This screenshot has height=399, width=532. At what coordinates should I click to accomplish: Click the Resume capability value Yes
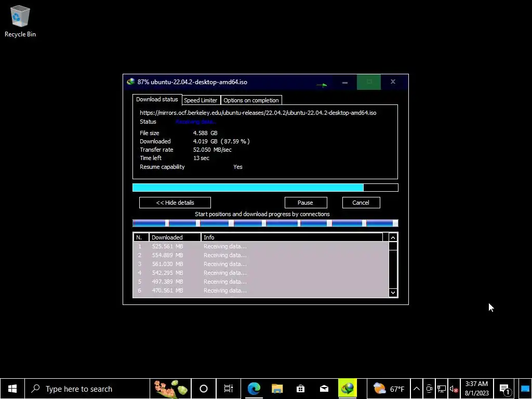point(238,167)
